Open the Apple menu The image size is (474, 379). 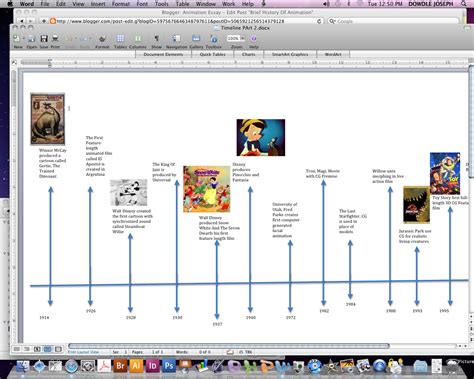10,4
